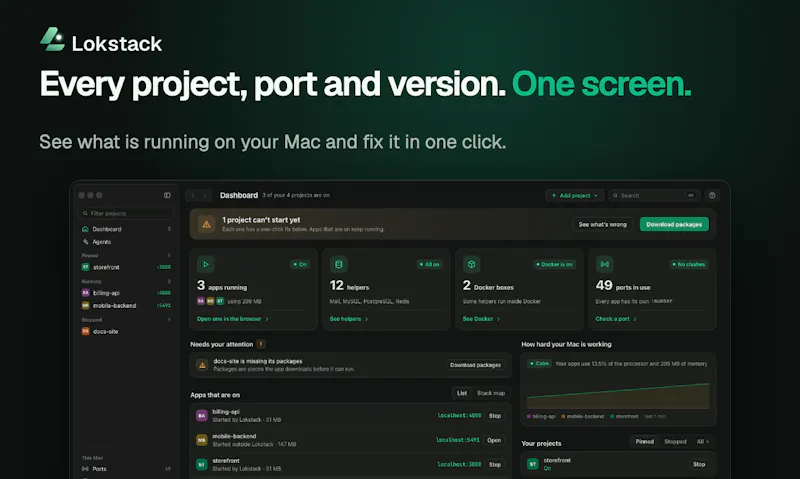Click See what's wrong button
This screenshot has width=800, height=479.
click(603, 224)
